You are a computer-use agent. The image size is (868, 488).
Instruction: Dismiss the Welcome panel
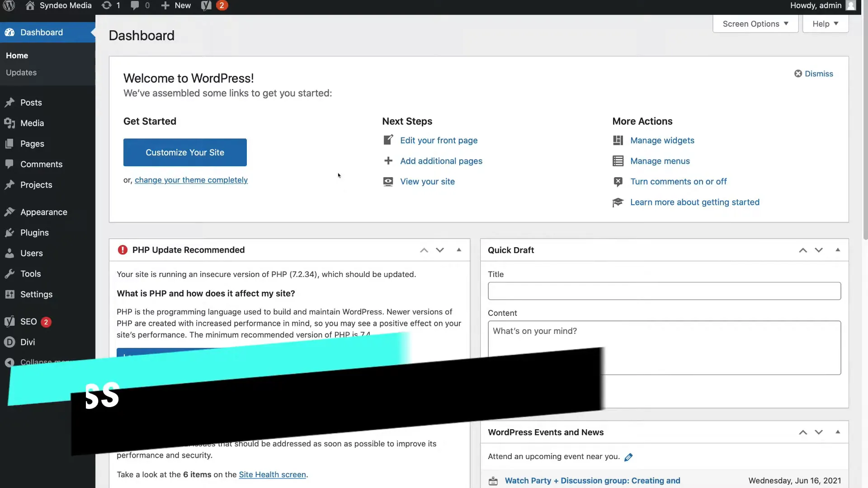click(814, 74)
